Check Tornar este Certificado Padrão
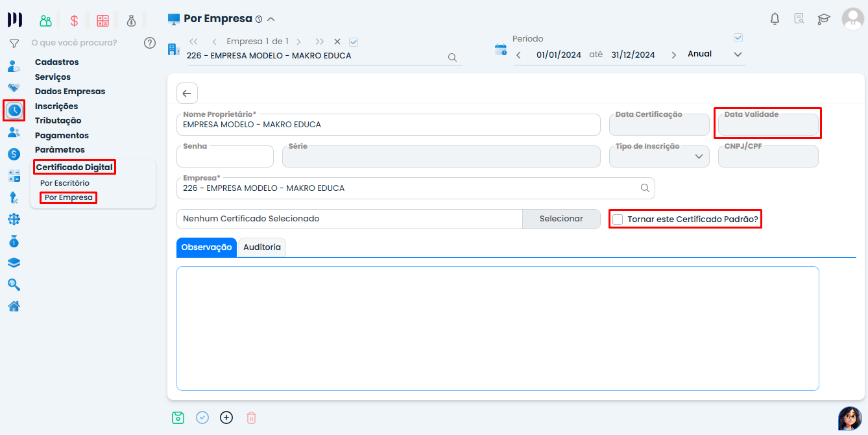This screenshot has width=868, height=435. (618, 219)
